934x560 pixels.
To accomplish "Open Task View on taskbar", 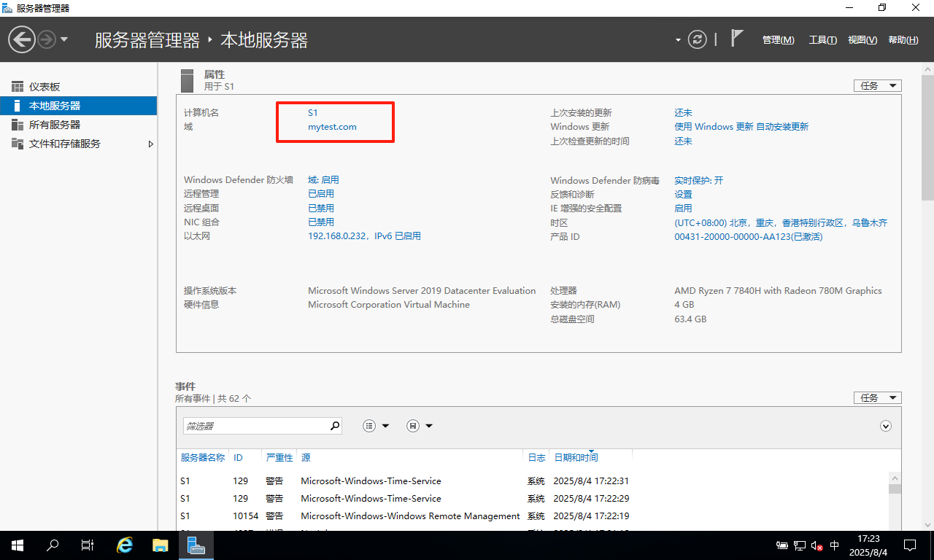I will [x=88, y=545].
